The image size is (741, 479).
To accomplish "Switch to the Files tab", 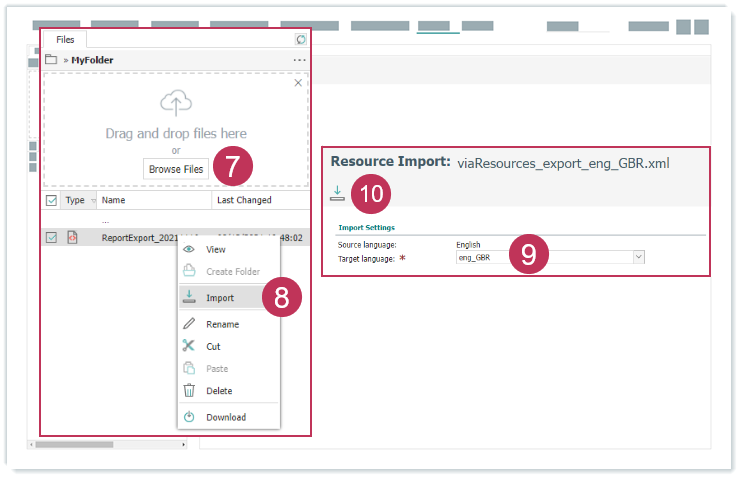I will (64, 40).
